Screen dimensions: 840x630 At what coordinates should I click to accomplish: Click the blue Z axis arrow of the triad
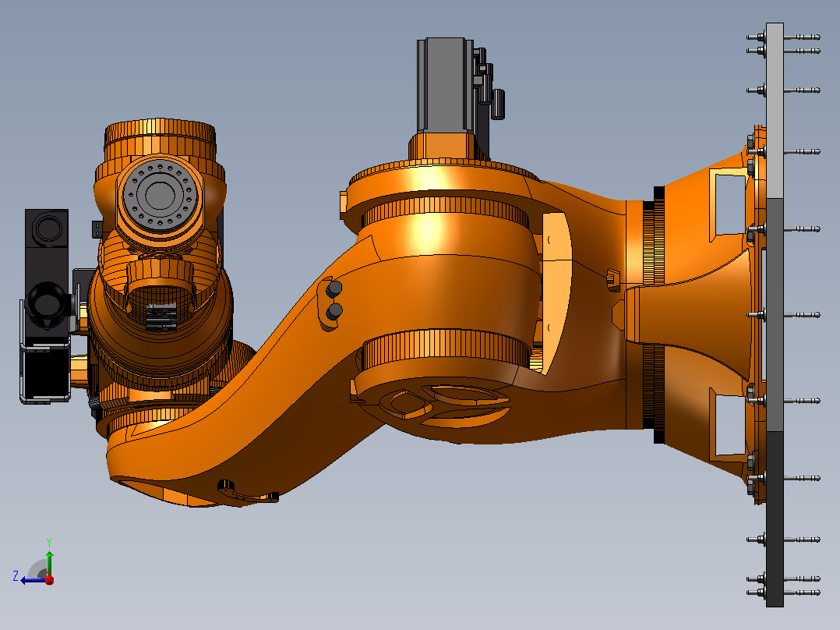point(34,580)
